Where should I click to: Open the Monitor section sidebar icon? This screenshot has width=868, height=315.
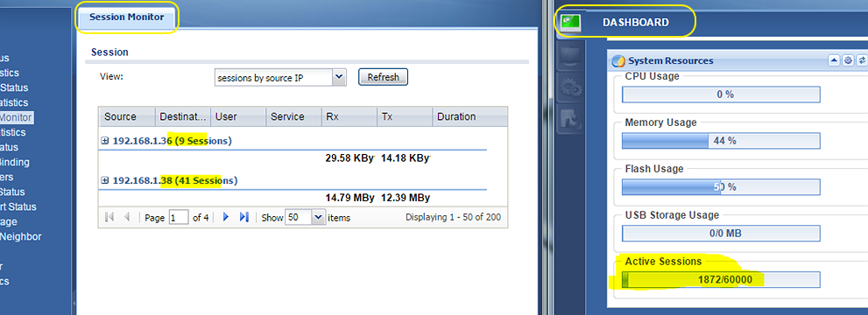[x=569, y=56]
